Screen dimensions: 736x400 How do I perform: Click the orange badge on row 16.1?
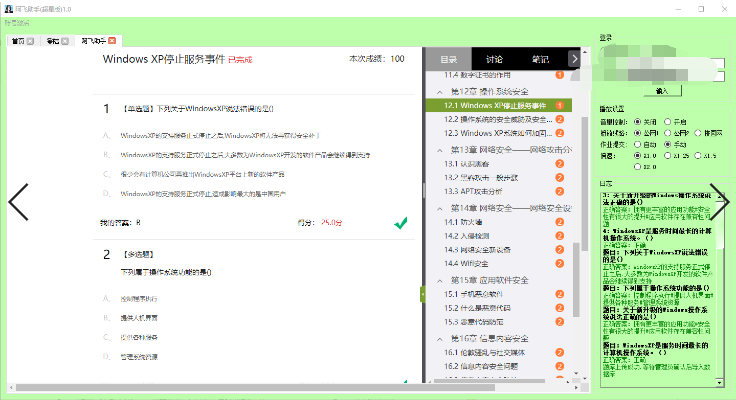click(560, 353)
